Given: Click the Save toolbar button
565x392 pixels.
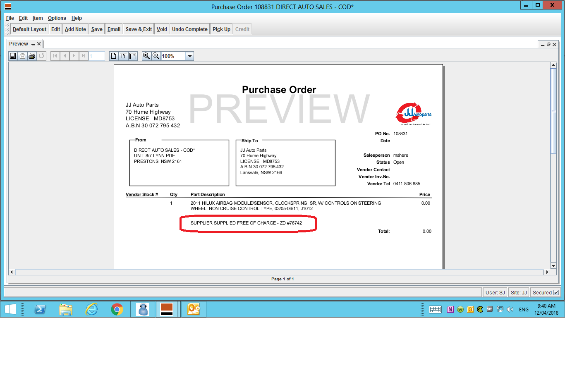Looking at the screenshot, I should (97, 29).
